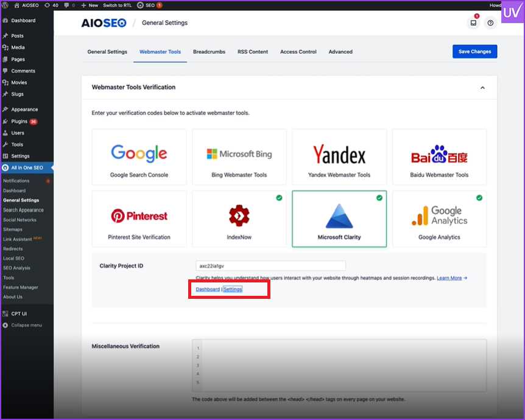Select the Google Search Console card
This screenshot has width=525, height=420.
(139, 157)
